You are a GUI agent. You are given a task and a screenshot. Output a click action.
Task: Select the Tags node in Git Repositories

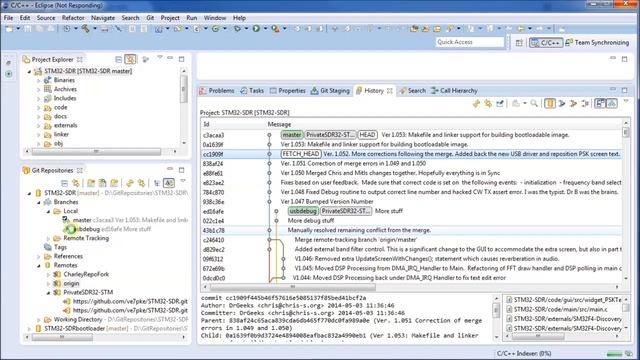60,247
